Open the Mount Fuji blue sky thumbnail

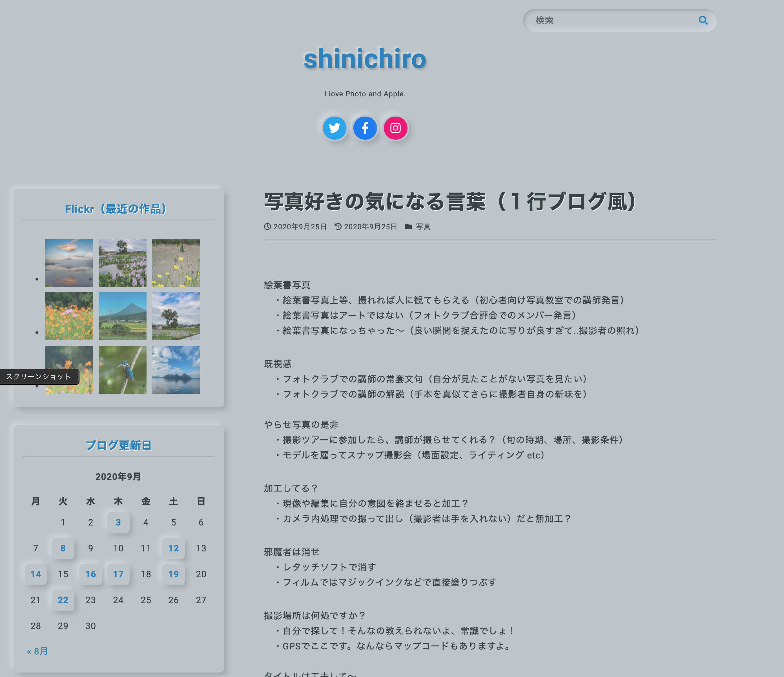click(122, 316)
